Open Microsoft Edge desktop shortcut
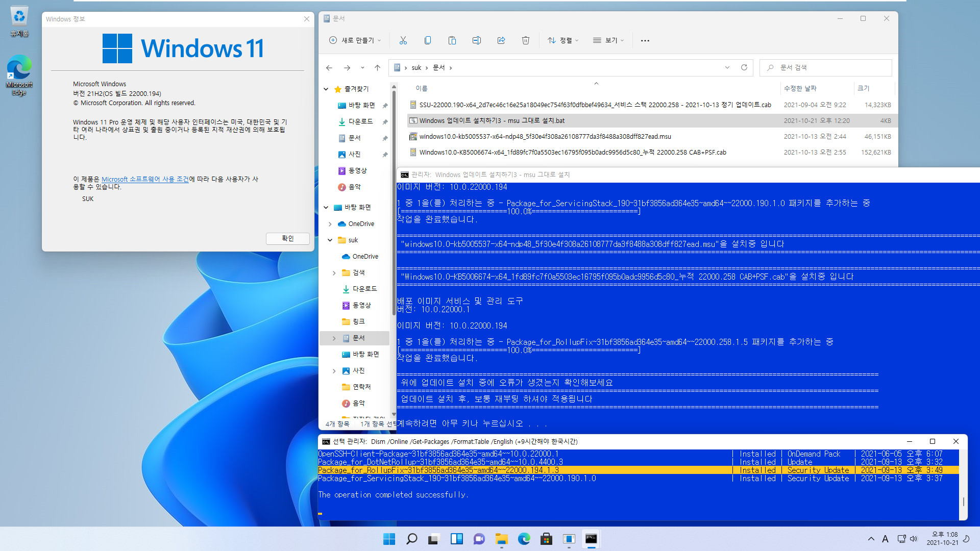The height and width of the screenshot is (551, 980). coord(19,75)
